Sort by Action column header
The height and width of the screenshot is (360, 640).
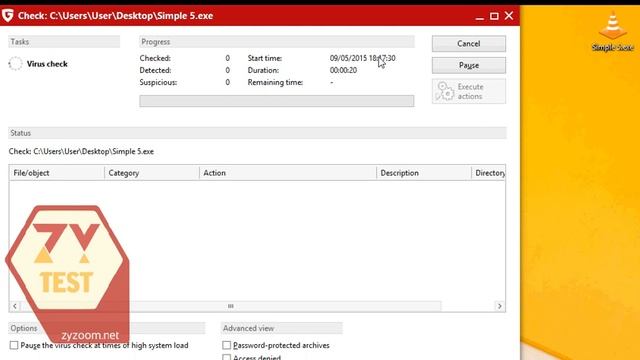pos(288,173)
